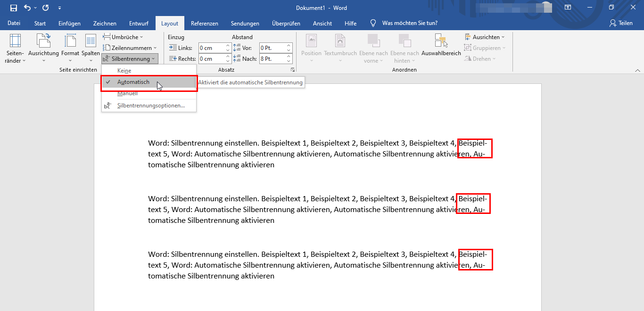Viewport: 644px width, 311px height.
Task: Select the Layout tab
Action: 170,23
